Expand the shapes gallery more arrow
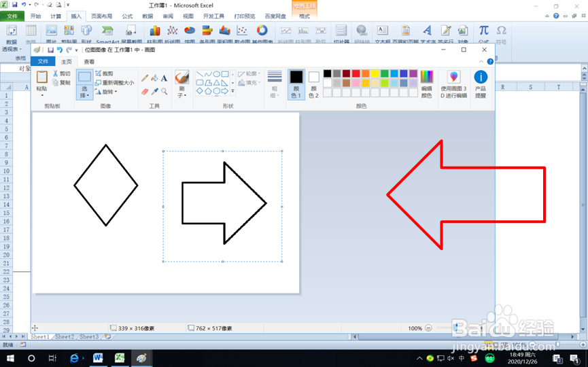Image resolution: width=588 pixels, height=367 pixels. coord(232,91)
